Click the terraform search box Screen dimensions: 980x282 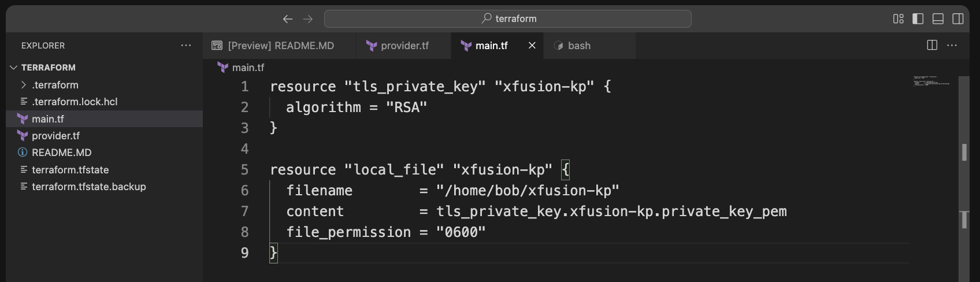[x=507, y=19]
